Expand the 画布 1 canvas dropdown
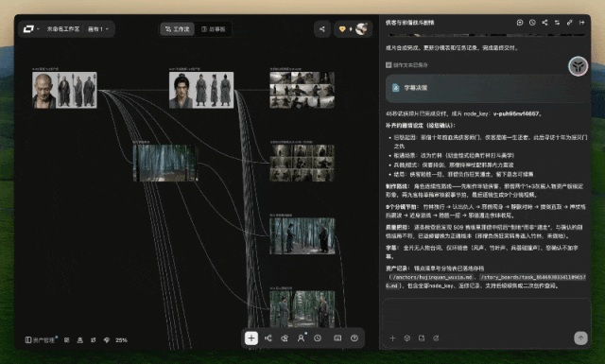The width and height of the screenshot is (605, 364). (98, 29)
